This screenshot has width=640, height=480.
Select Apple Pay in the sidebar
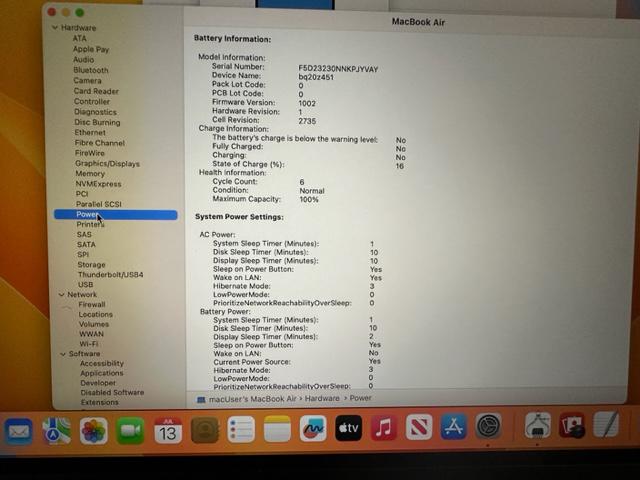pos(91,49)
